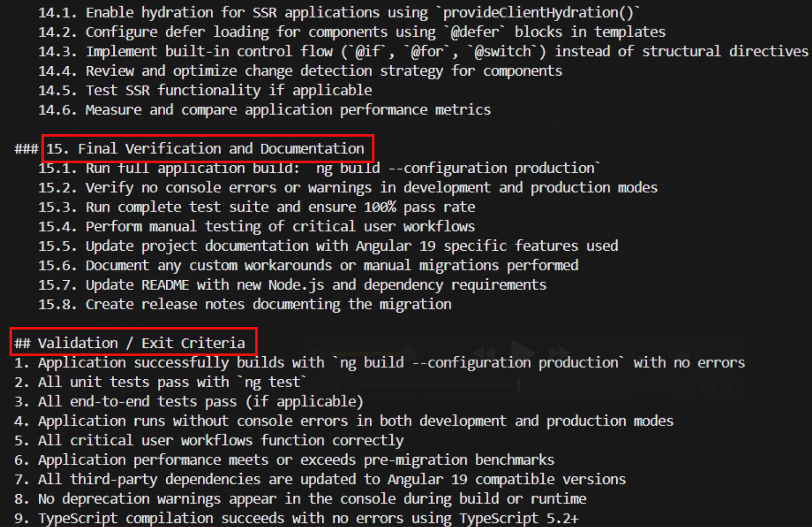
Task: Click the video progress scrubber handle
Action: [x=518, y=386]
